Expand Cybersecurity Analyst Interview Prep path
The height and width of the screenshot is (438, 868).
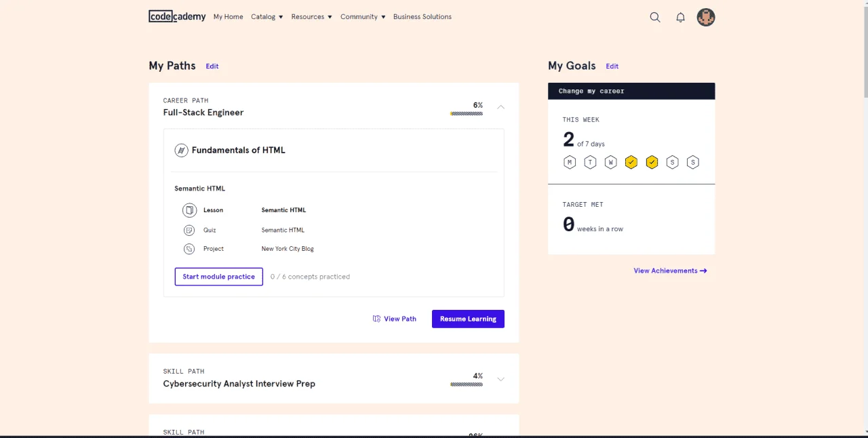pos(501,379)
